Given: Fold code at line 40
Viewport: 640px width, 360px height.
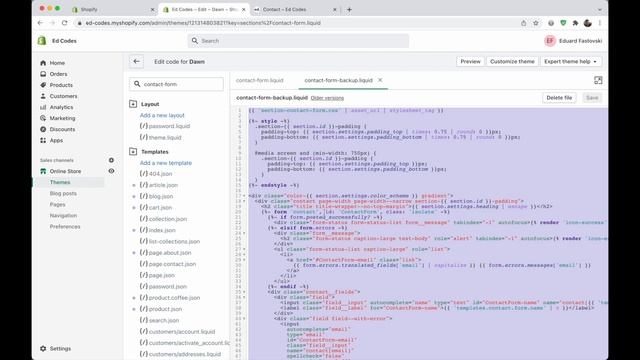Looking at the screenshot, I should (x=244, y=318).
